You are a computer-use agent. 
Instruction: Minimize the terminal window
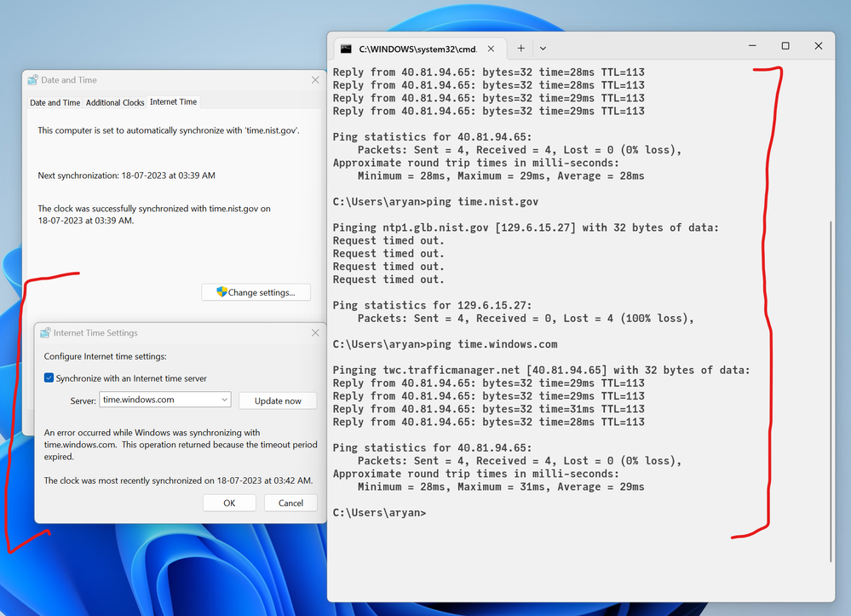pyautogui.click(x=752, y=46)
